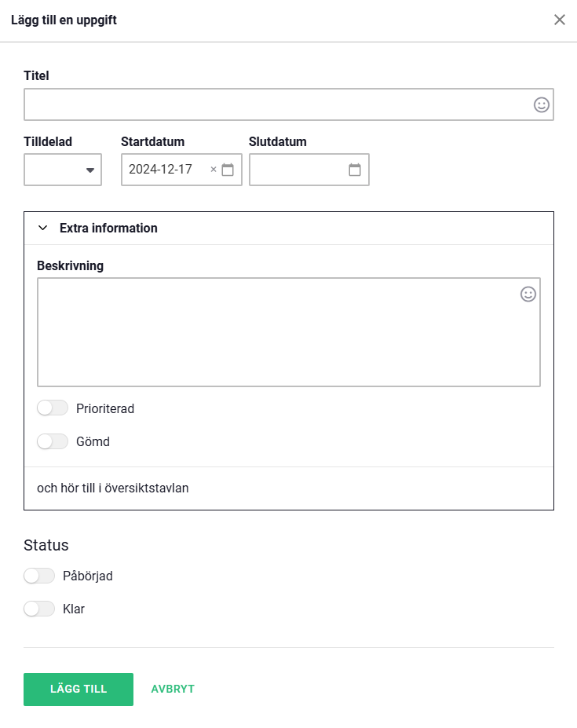Screen dimensions: 577x728
Task: Close the Lägg till en uppgift dialog
Action: [x=560, y=20]
